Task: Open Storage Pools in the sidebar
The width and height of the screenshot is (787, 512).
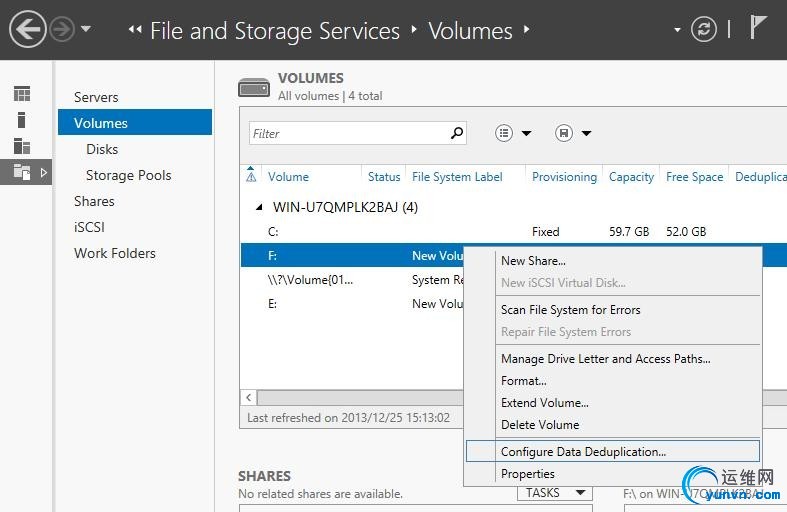Action: tap(128, 175)
